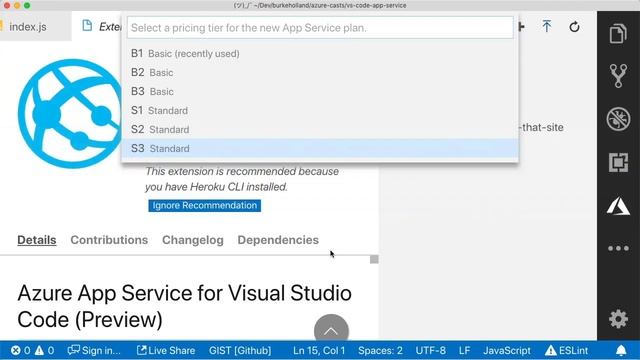Open the Contributions tab
Viewport: 640px width, 360px height.
(x=109, y=240)
